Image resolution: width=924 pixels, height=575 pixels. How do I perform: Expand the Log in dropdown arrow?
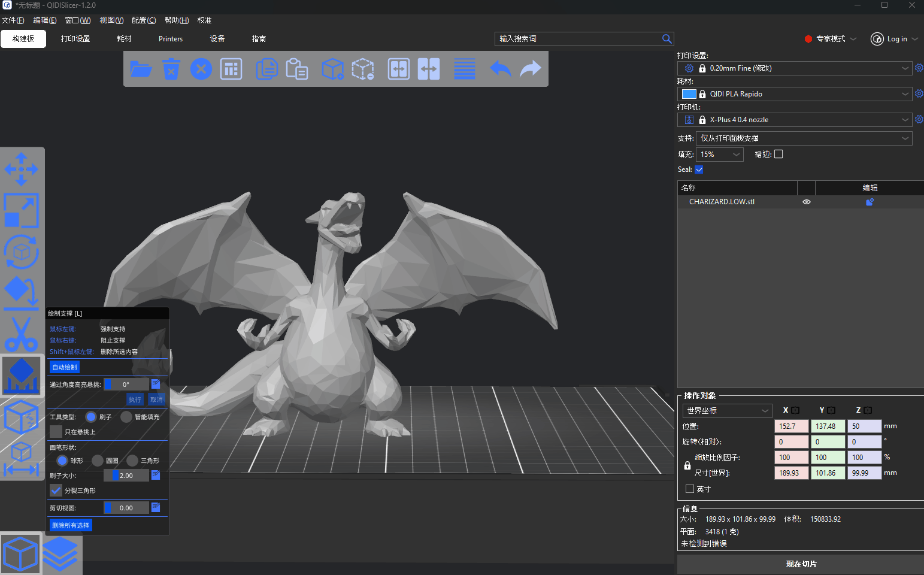click(x=915, y=39)
